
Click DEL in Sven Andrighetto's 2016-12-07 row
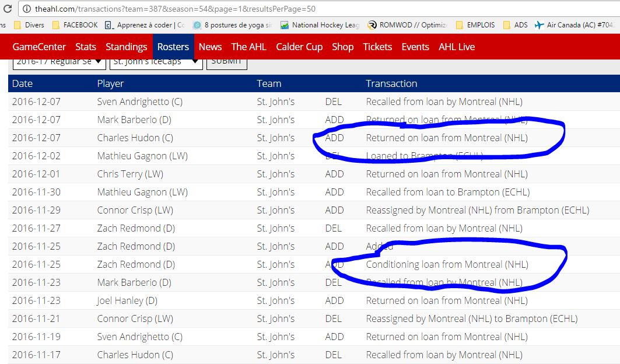[x=333, y=101]
